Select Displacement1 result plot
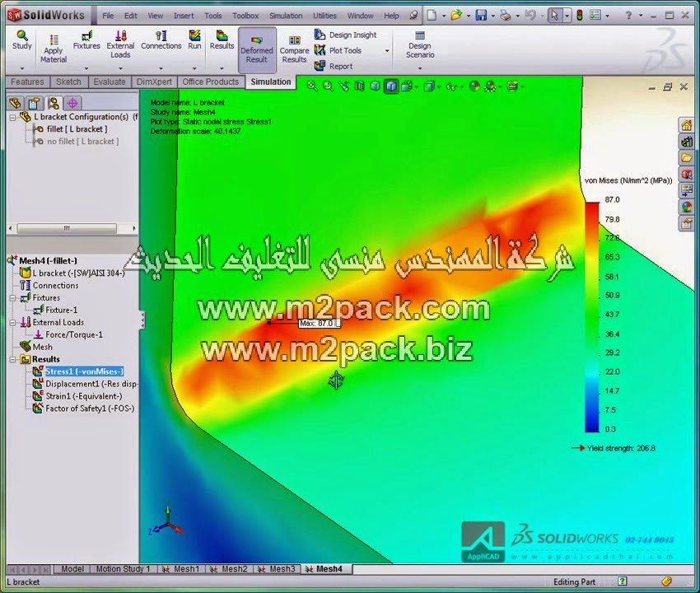Viewport: 700px width, 593px height. click(86, 384)
